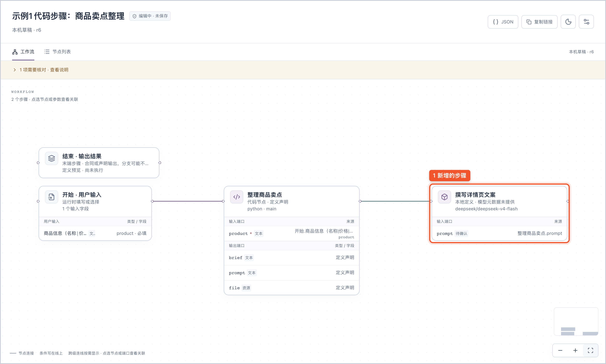
Task: Click the brief output port row
Action: [x=291, y=258]
